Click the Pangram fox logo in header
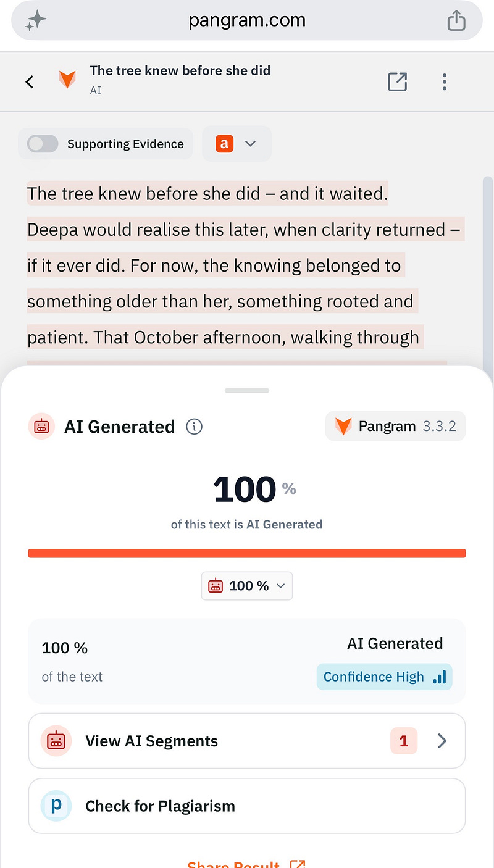Screen dimensions: 494x868 click(x=67, y=80)
